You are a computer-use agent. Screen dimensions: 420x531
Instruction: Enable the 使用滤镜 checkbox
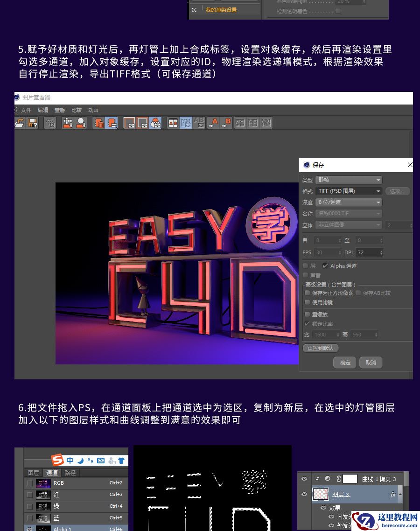(x=307, y=302)
